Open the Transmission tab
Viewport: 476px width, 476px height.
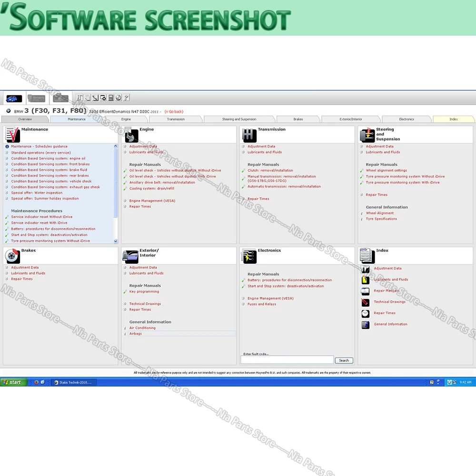coord(176,119)
